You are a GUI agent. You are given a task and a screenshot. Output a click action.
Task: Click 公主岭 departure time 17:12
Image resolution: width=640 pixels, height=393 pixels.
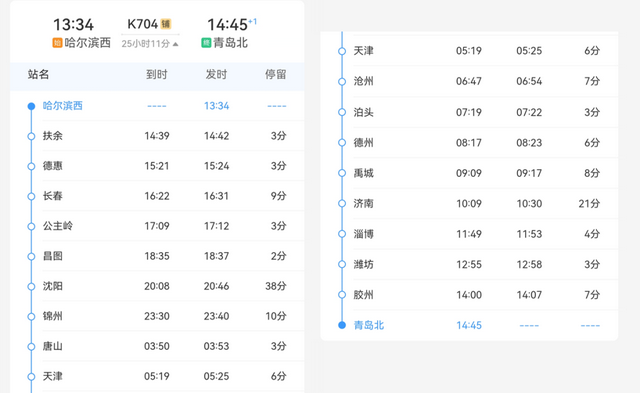coord(216,226)
